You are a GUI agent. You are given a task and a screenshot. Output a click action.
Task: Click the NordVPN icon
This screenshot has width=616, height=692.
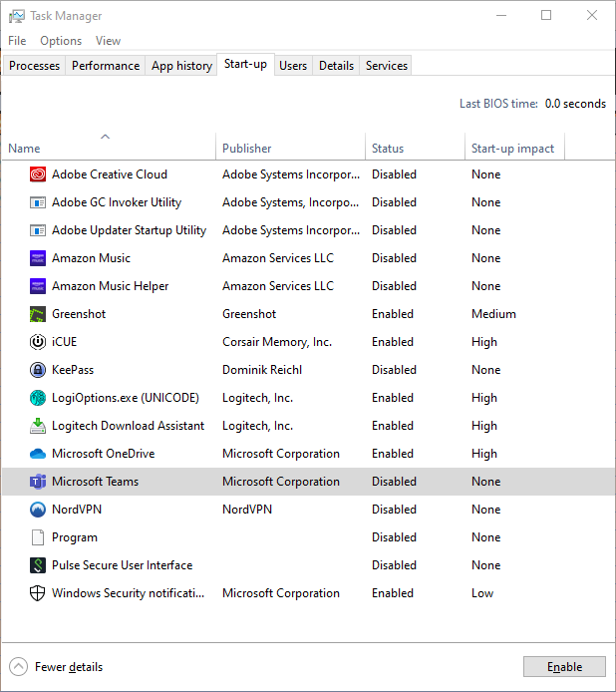tap(38, 510)
